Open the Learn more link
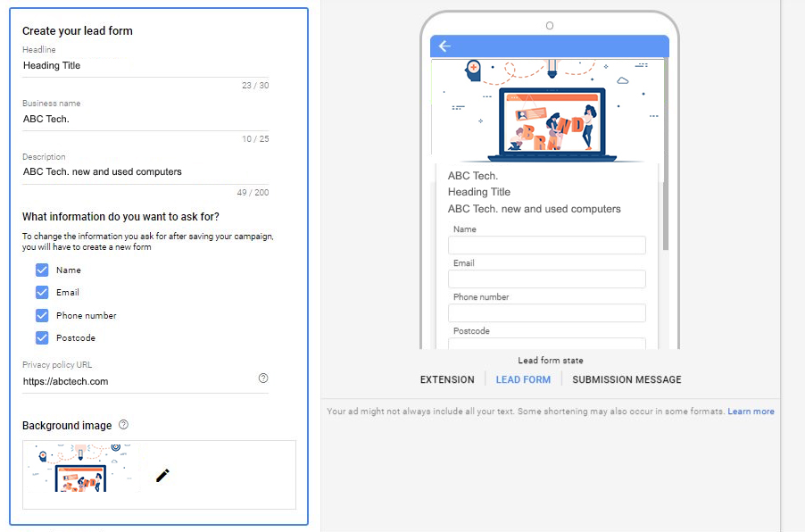This screenshot has height=532, width=805. pos(751,411)
